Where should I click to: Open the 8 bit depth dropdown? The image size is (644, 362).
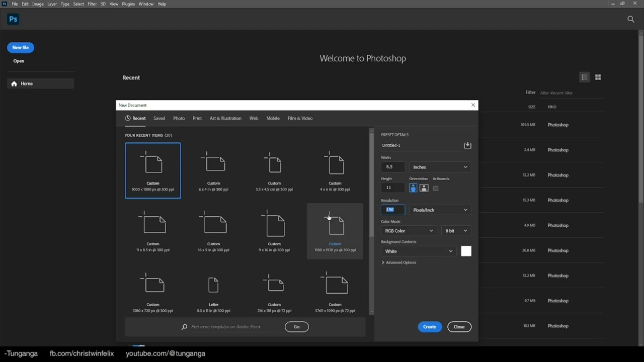(x=456, y=231)
